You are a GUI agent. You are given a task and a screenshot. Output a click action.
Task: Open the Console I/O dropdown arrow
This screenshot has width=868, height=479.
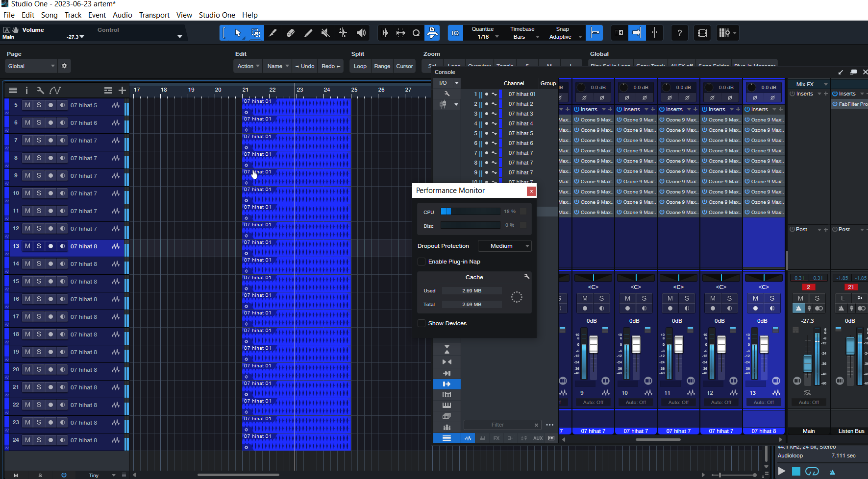click(456, 83)
